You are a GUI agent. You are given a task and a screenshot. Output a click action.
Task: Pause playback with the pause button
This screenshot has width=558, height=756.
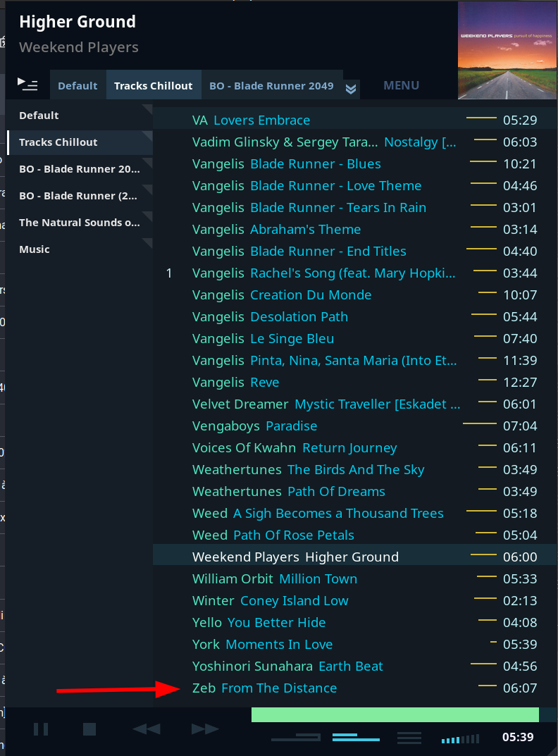point(41,729)
